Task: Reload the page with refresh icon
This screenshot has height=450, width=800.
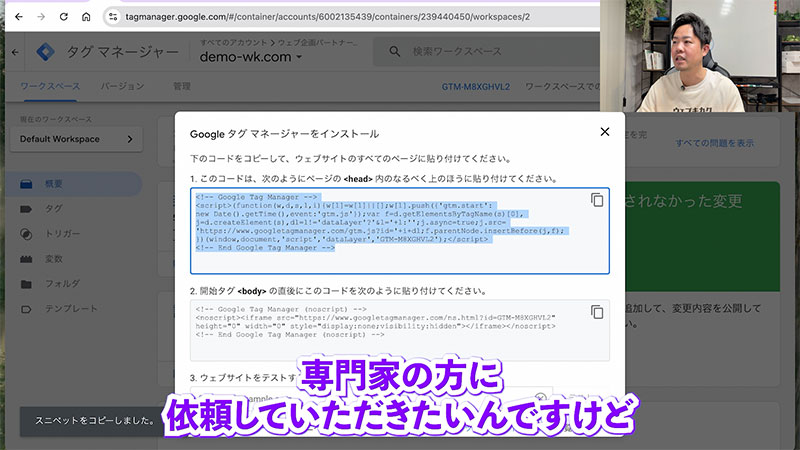Action: (64, 17)
